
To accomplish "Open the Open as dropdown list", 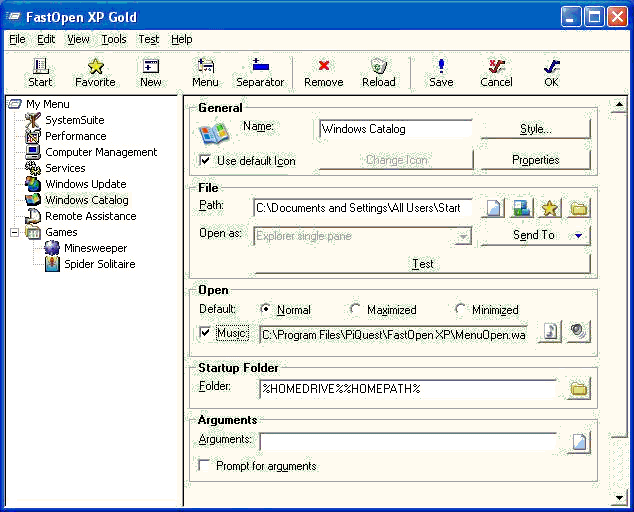I will pyautogui.click(x=463, y=236).
